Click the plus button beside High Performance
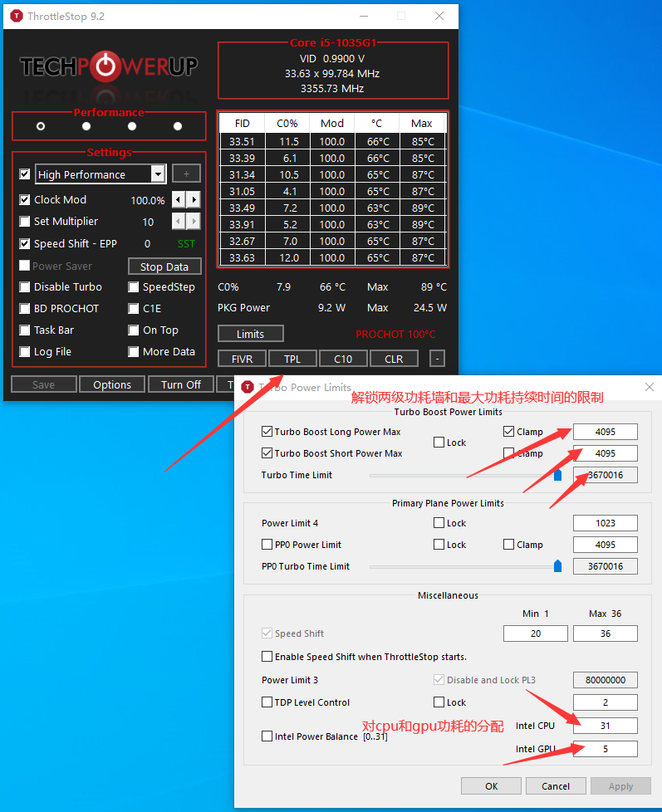Image resolution: width=662 pixels, height=812 pixels. 187,174
